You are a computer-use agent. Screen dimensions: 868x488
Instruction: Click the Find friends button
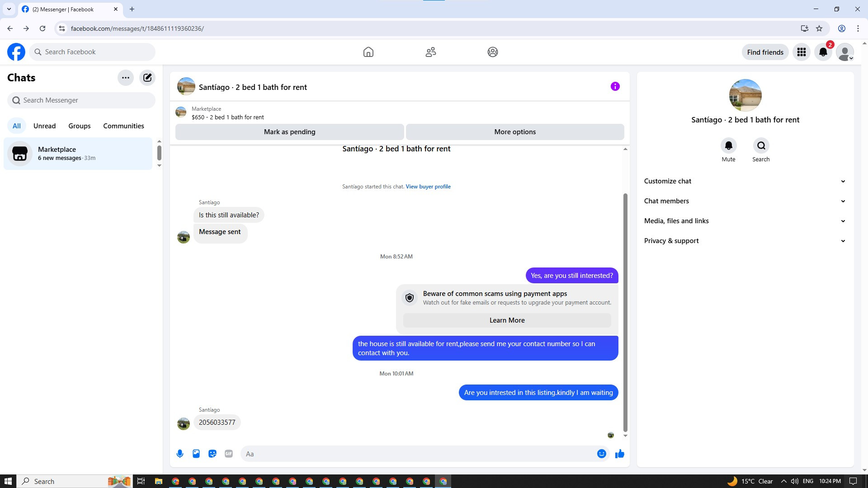point(765,52)
